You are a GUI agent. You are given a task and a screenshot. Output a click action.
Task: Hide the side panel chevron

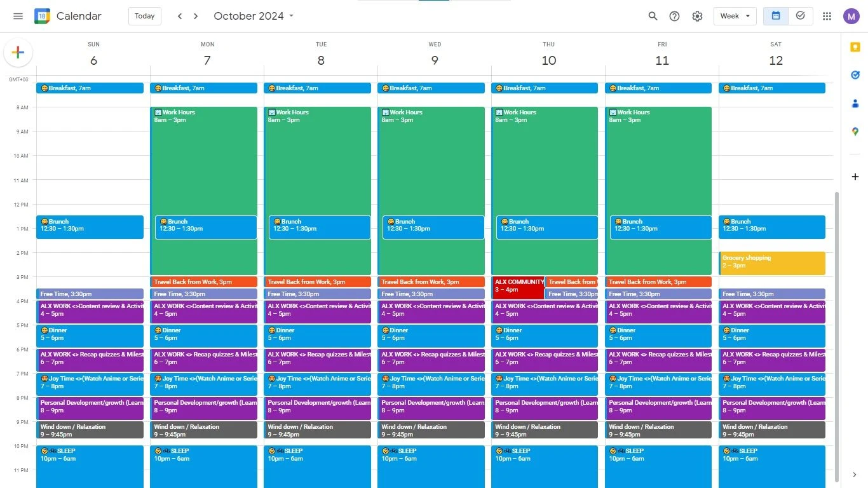pos(855,475)
